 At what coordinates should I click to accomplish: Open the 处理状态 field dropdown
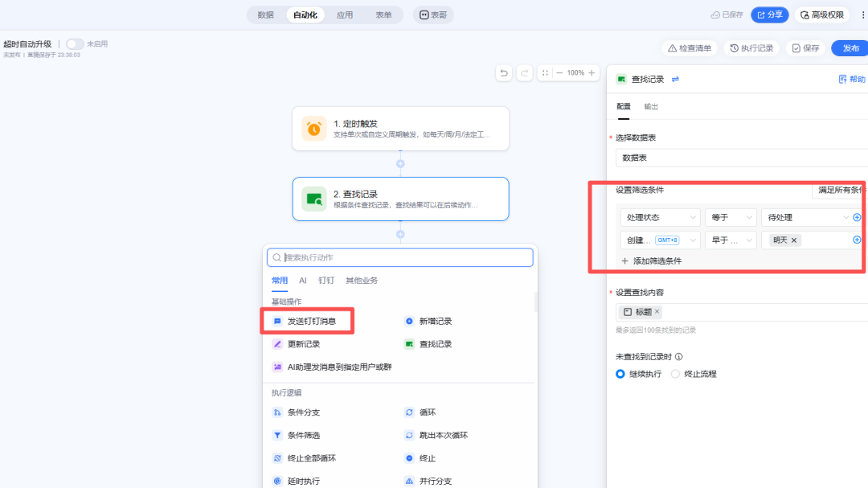(x=661, y=217)
